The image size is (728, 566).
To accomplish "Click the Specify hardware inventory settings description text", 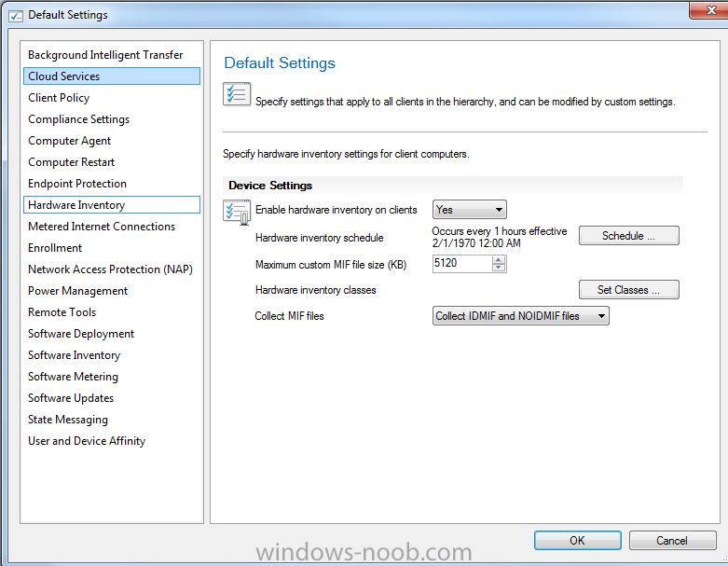I will 346,154.
